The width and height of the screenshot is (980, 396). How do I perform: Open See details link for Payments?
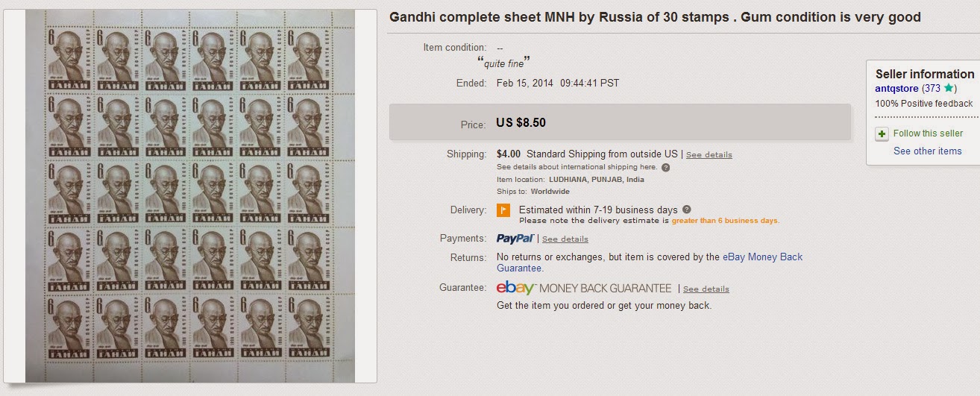point(565,239)
